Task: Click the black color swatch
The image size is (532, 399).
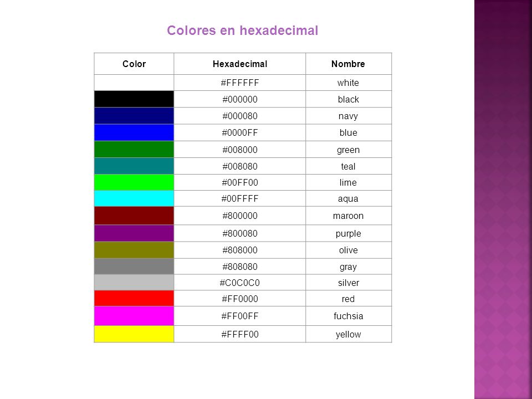Action: 134,99
